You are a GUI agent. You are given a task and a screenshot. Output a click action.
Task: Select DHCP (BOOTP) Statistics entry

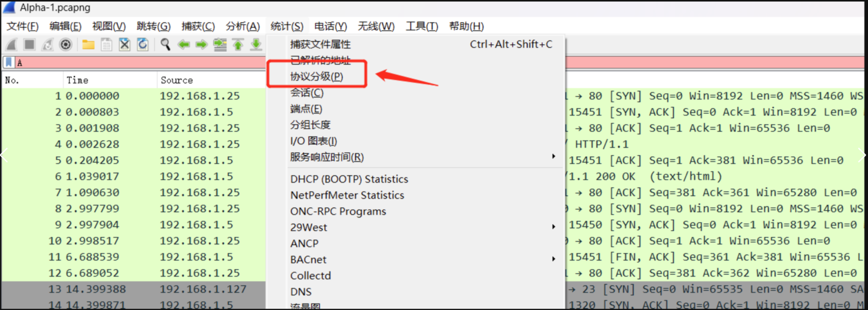(349, 179)
